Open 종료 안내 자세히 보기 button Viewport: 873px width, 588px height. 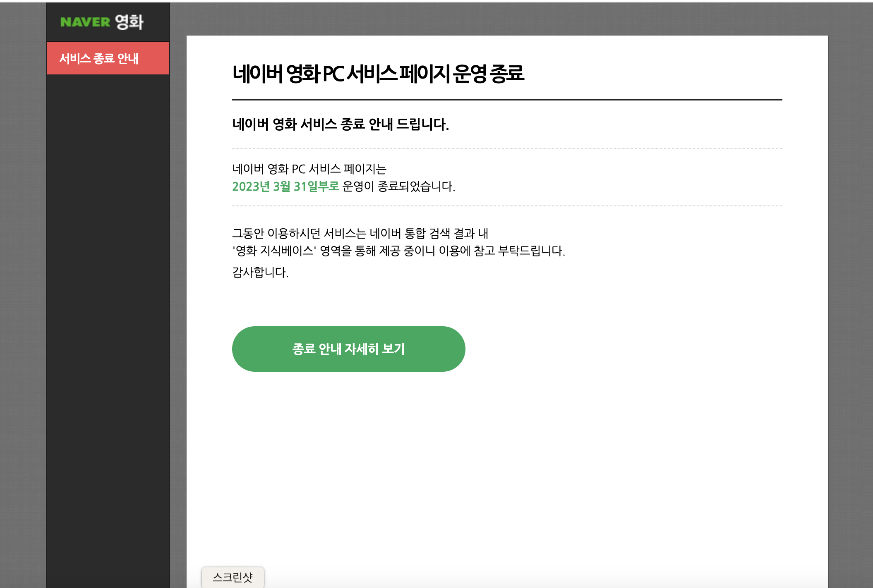pyautogui.click(x=348, y=349)
